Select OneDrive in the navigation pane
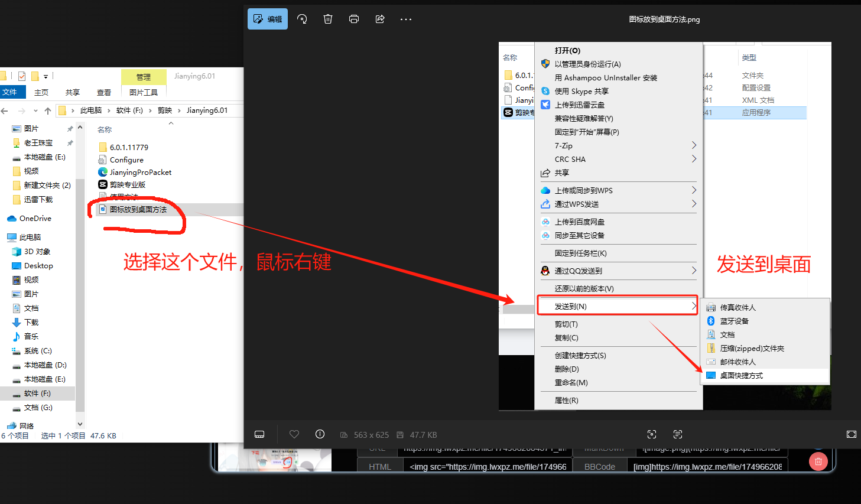 (x=35, y=218)
